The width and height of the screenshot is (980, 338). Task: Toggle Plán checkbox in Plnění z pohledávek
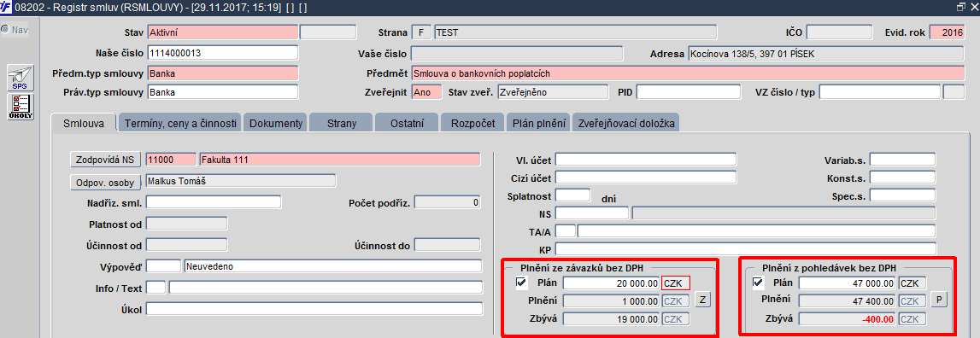click(758, 283)
